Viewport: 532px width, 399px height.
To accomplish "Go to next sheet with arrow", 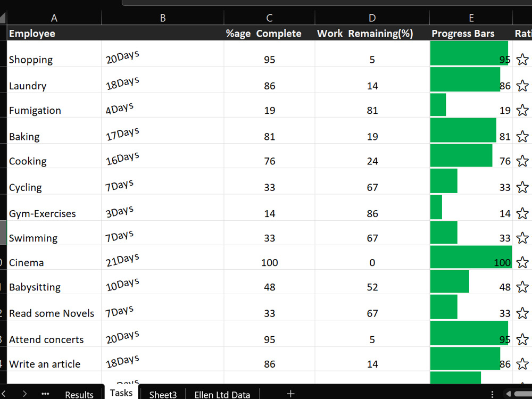I will [x=24, y=394].
